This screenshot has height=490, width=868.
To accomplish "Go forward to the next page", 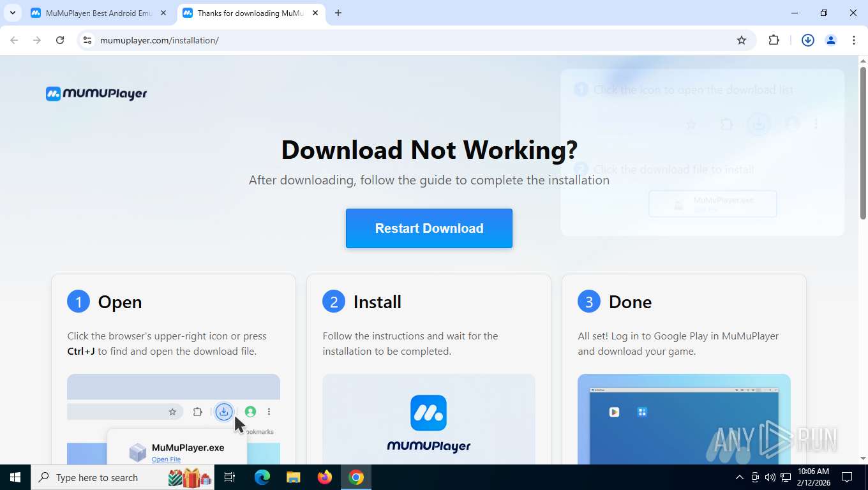I will point(37,40).
